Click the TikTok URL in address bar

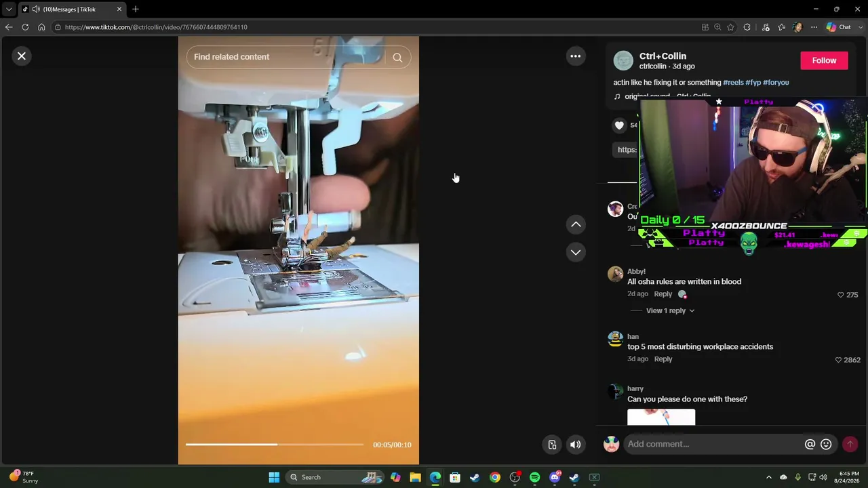click(x=156, y=27)
